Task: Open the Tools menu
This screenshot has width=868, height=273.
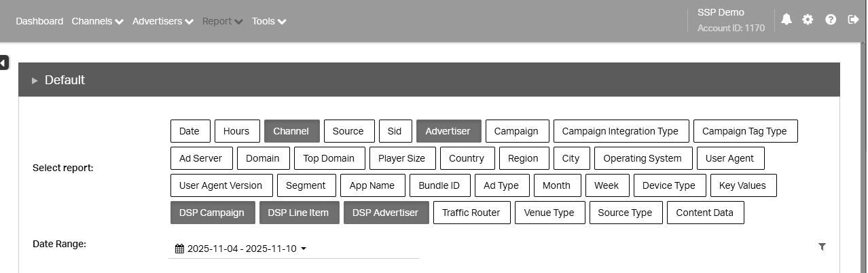Action: (x=269, y=21)
